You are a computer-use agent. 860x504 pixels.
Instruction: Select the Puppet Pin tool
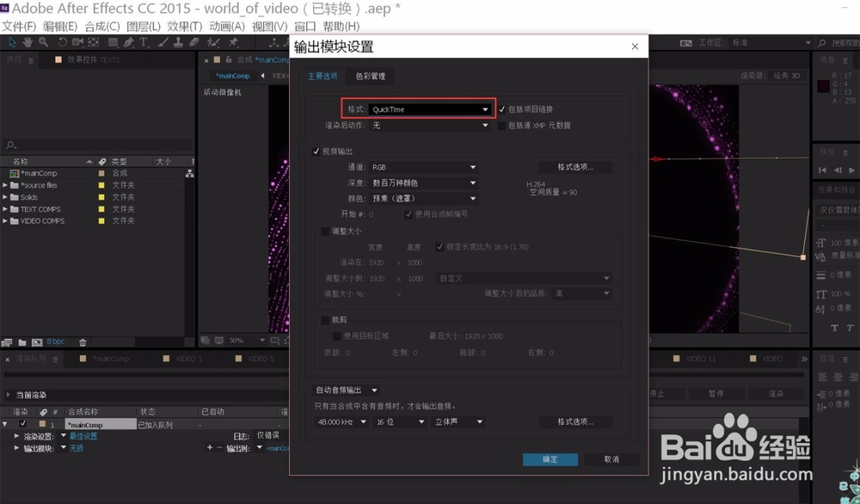(x=233, y=42)
